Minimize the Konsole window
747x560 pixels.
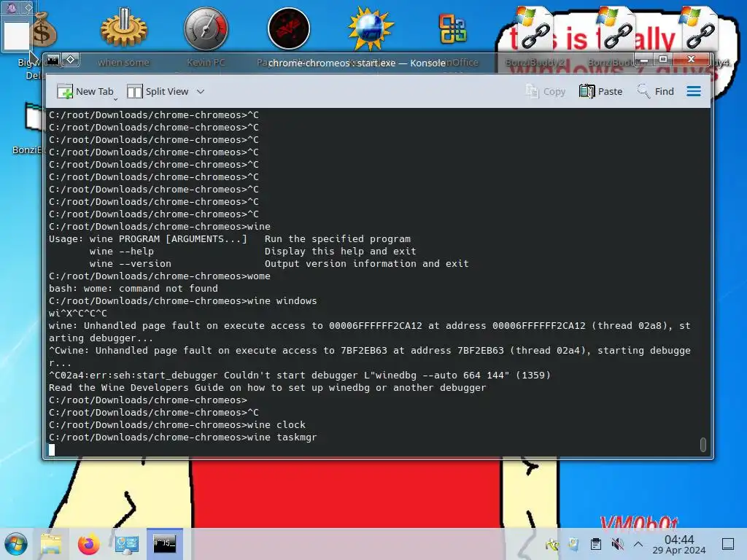pyautogui.click(x=643, y=60)
